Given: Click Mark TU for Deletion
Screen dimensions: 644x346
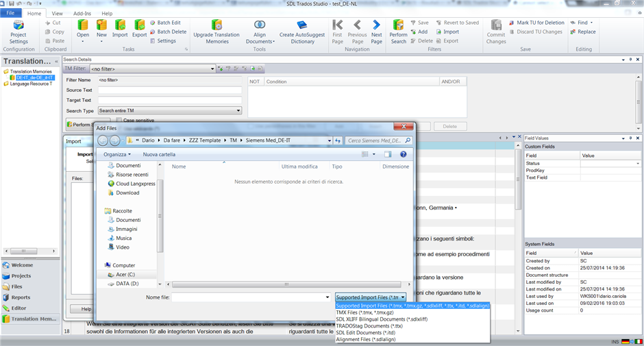Looking at the screenshot, I should coord(537,23).
